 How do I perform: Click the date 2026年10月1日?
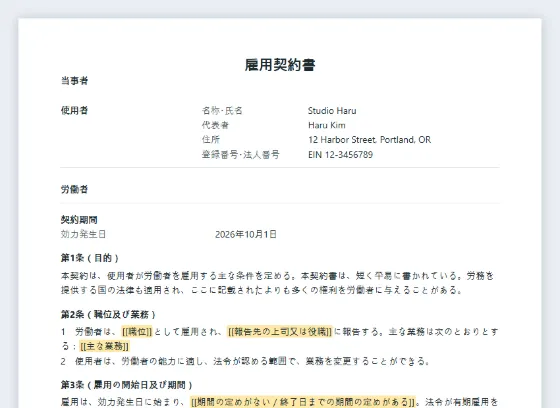pos(246,234)
